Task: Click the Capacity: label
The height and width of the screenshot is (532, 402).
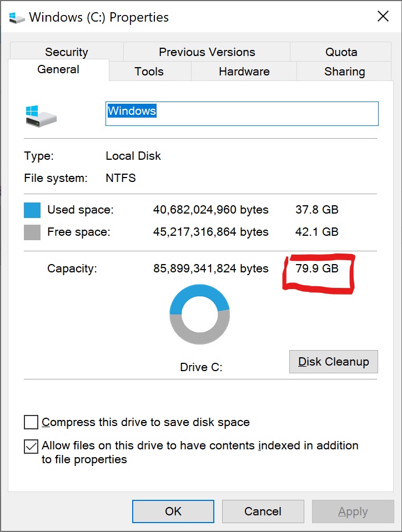Action: point(72,268)
